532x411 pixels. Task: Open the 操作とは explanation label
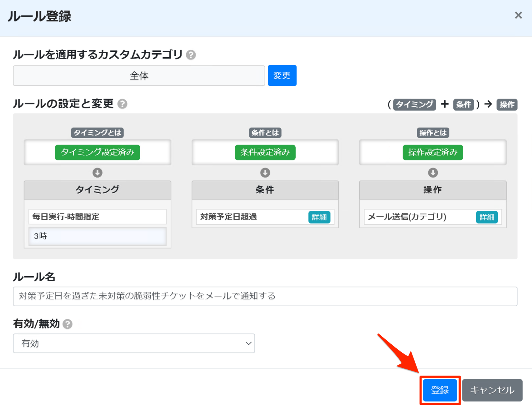click(433, 133)
